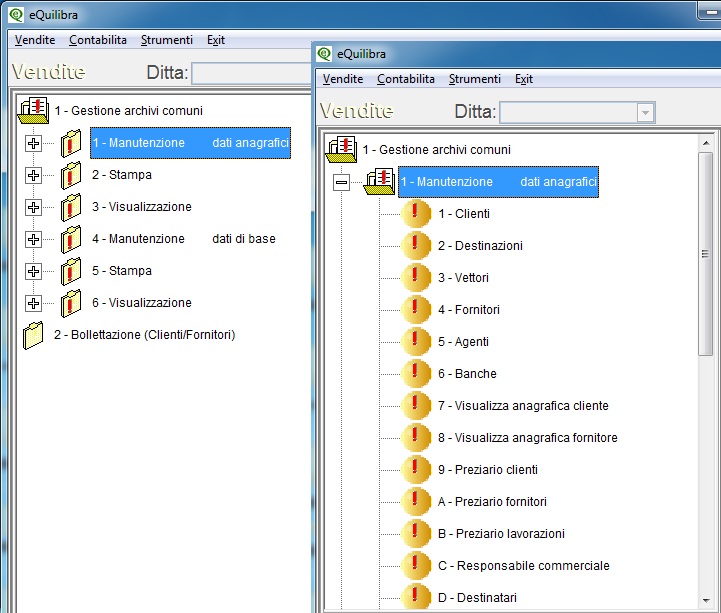Click icon for Visualizza anagrafica cliente
The width and height of the screenshot is (721, 613).
[416, 406]
